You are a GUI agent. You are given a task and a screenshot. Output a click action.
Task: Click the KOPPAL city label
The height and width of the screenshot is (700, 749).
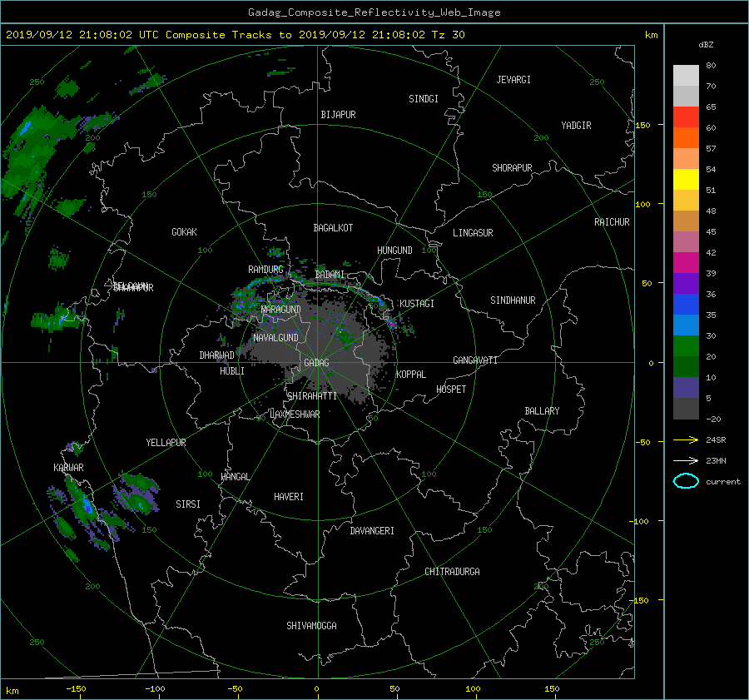point(411,375)
